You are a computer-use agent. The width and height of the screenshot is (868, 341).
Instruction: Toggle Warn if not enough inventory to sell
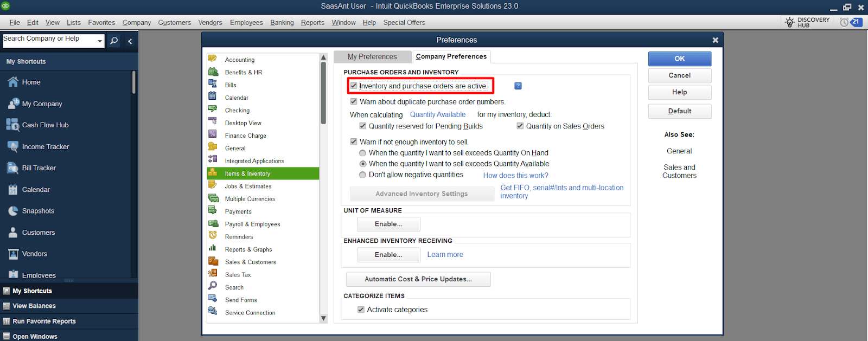[x=354, y=141]
